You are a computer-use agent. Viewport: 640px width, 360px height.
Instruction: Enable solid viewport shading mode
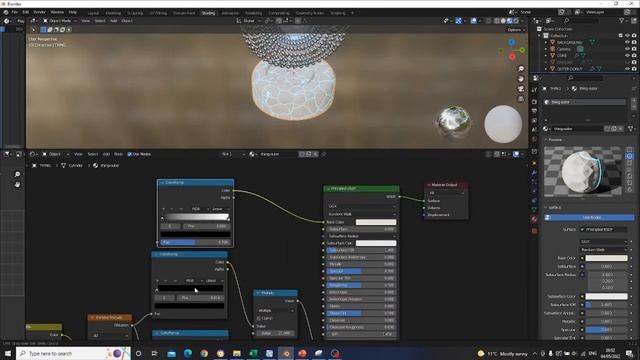[x=503, y=21]
